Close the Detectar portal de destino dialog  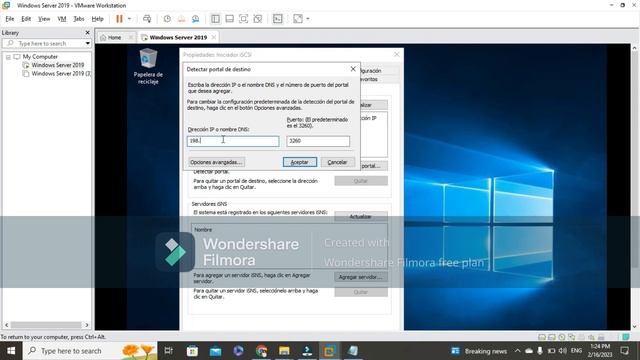coord(353,69)
